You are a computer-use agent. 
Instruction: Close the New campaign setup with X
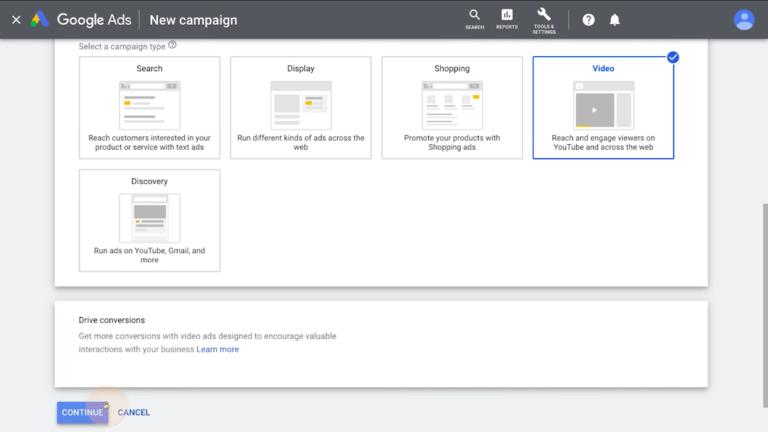point(16,20)
